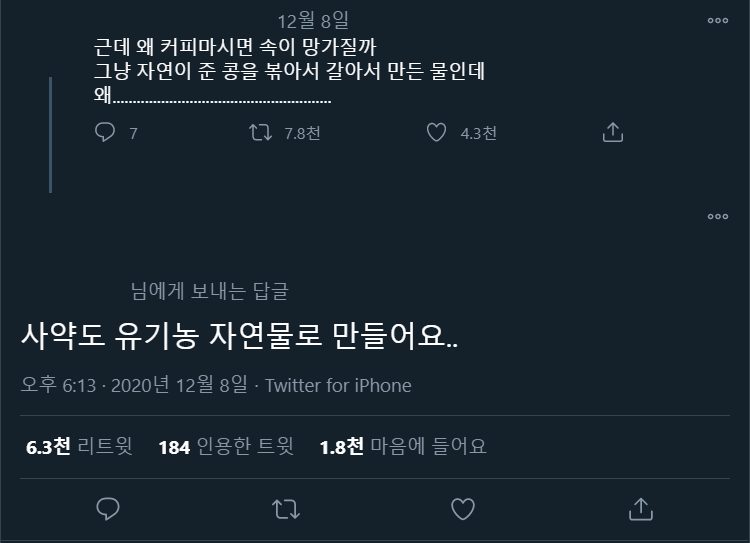Share the quoted coffee tweet
750x543 pixels.
tap(613, 132)
